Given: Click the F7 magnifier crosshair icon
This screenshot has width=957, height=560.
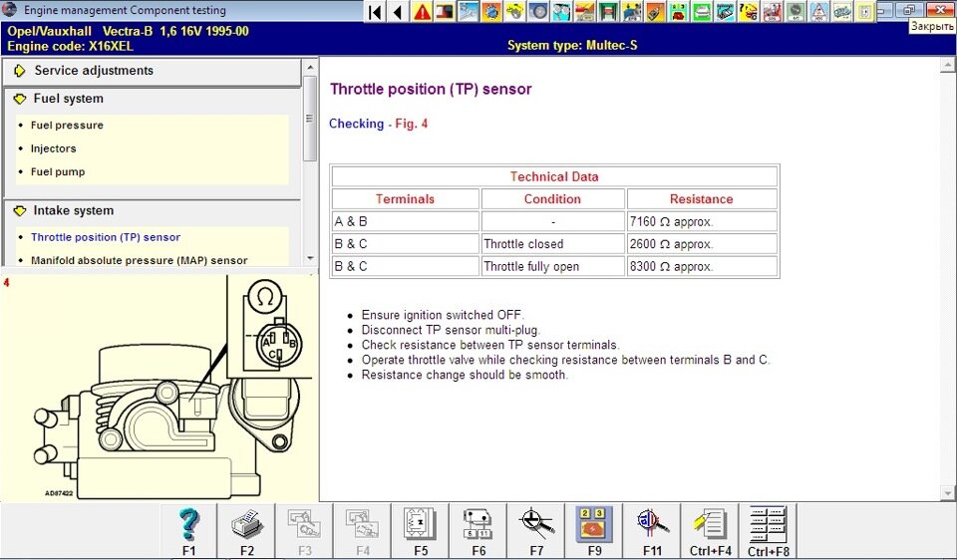Looking at the screenshot, I should (x=536, y=531).
